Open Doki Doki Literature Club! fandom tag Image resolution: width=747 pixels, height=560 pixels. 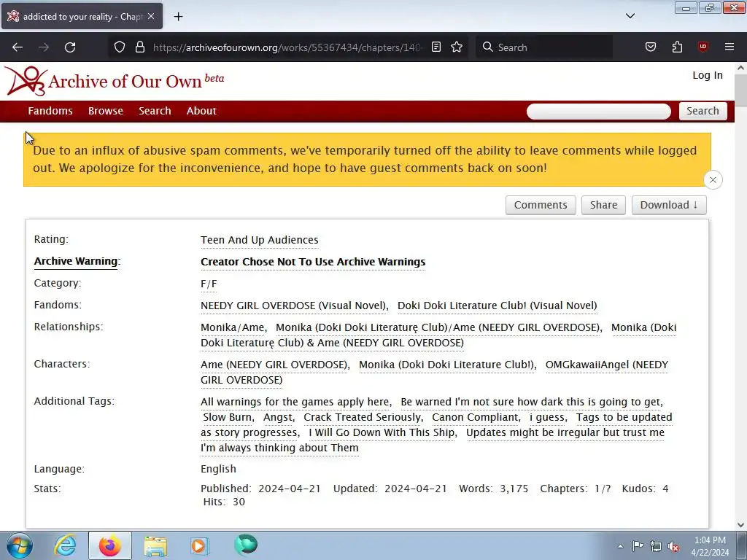497,306
